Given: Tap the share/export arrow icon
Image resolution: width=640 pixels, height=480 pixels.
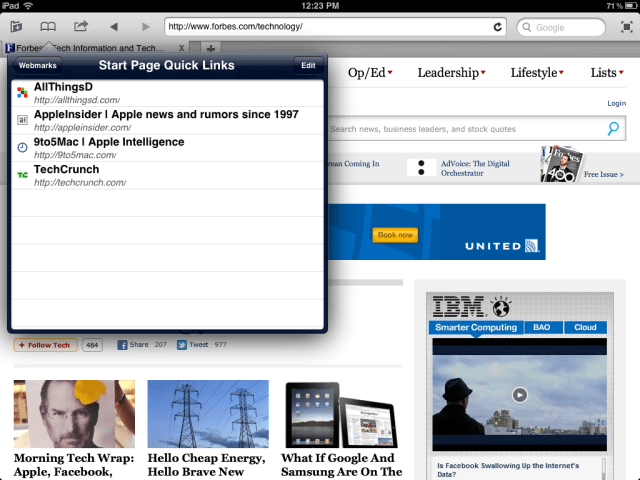Looking at the screenshot, I should coord(81,26).
